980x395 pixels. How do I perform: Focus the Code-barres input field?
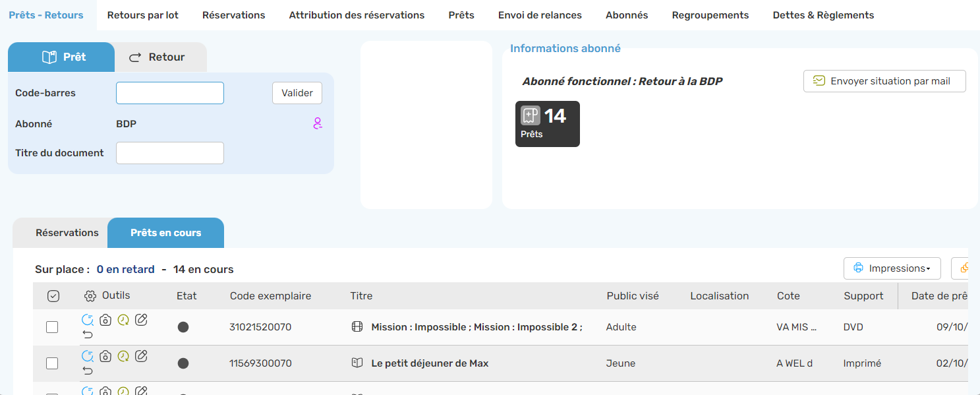tap(170, 93)
